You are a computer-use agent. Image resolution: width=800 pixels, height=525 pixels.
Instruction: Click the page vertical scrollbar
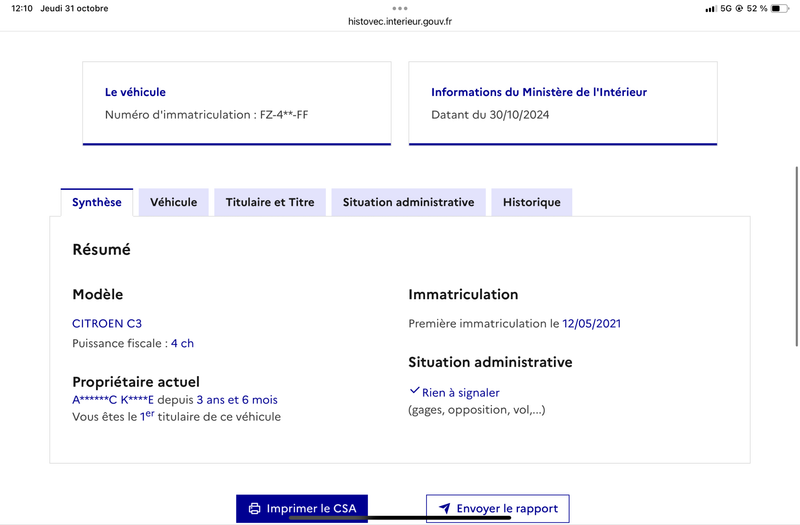click(x=797, y=257)
